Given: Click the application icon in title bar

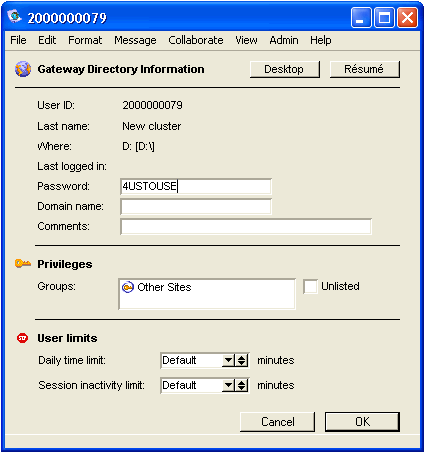Looking at the screenshot, I should [14, 17].
